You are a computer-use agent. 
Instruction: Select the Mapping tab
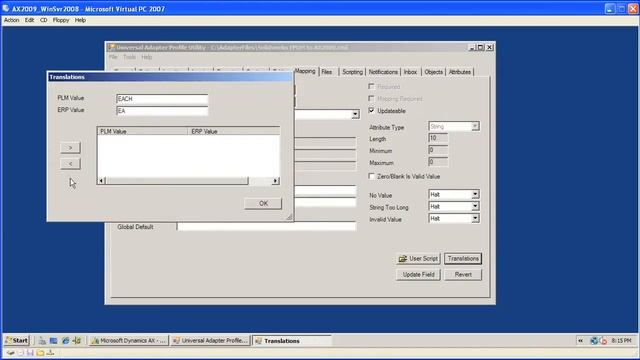pyautogui.click(x=305, y=71)
